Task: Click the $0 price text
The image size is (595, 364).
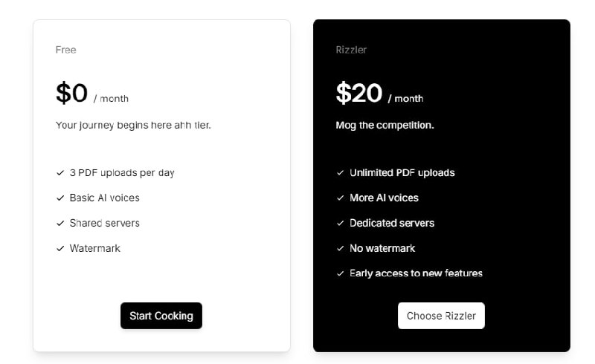Action: click(x=72, y=94)
